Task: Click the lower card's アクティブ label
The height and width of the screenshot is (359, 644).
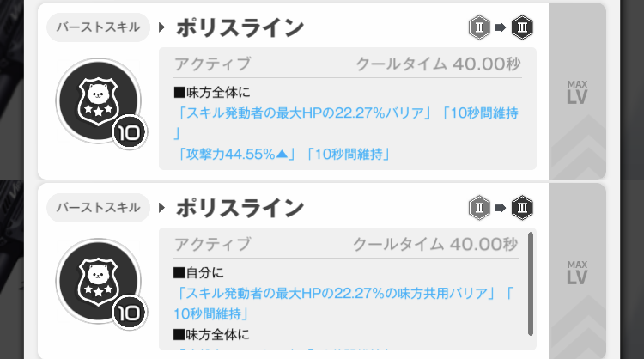Action: [x=212, y=244]
